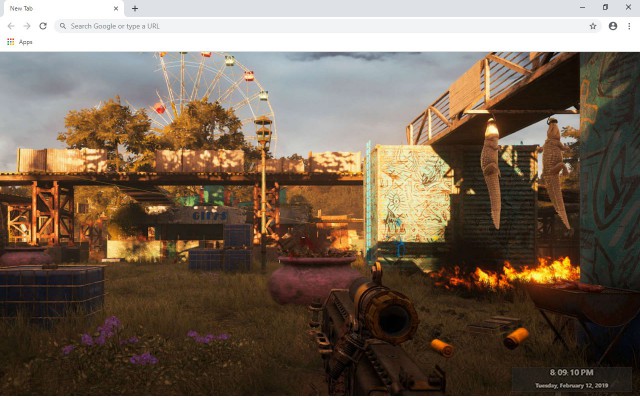The height and width of the screenshot is (400, 640).
Task: Select the New Tab tab
Action: 62,9
